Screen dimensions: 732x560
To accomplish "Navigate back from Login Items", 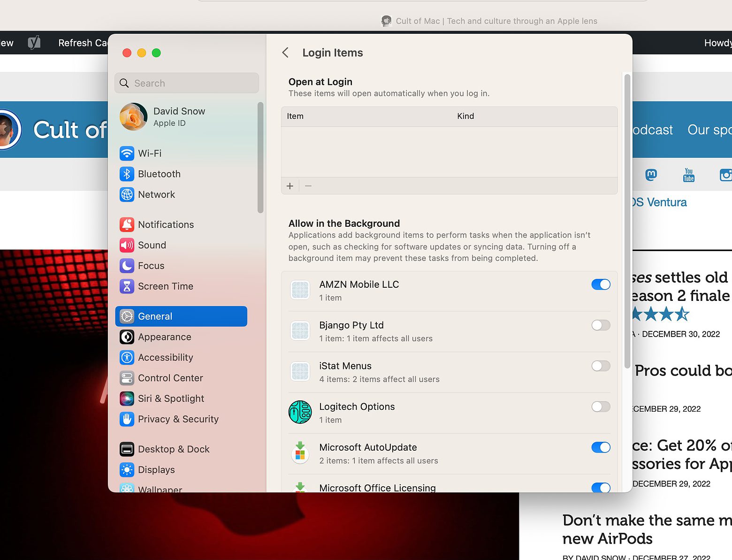I will coord(285,53).
